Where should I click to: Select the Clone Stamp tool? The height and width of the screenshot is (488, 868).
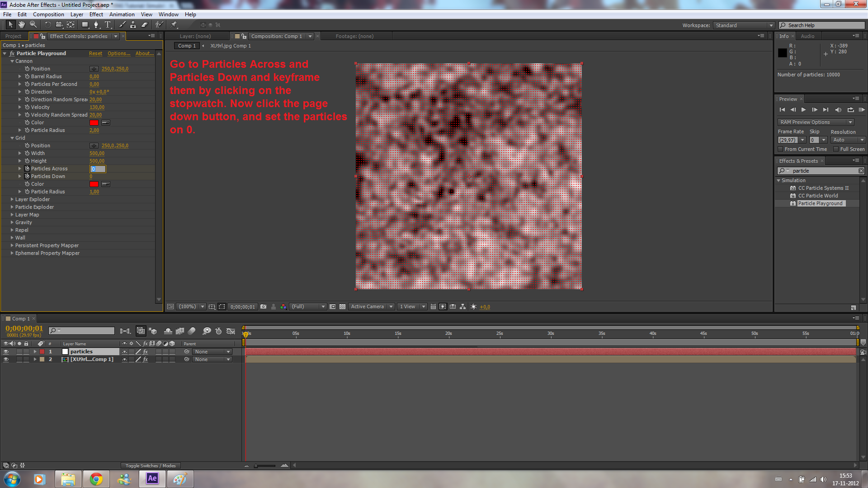pos(133,24)
